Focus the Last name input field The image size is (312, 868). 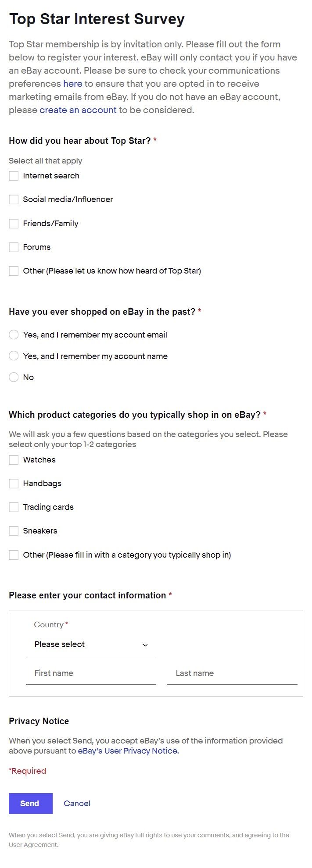pos(232,673)
